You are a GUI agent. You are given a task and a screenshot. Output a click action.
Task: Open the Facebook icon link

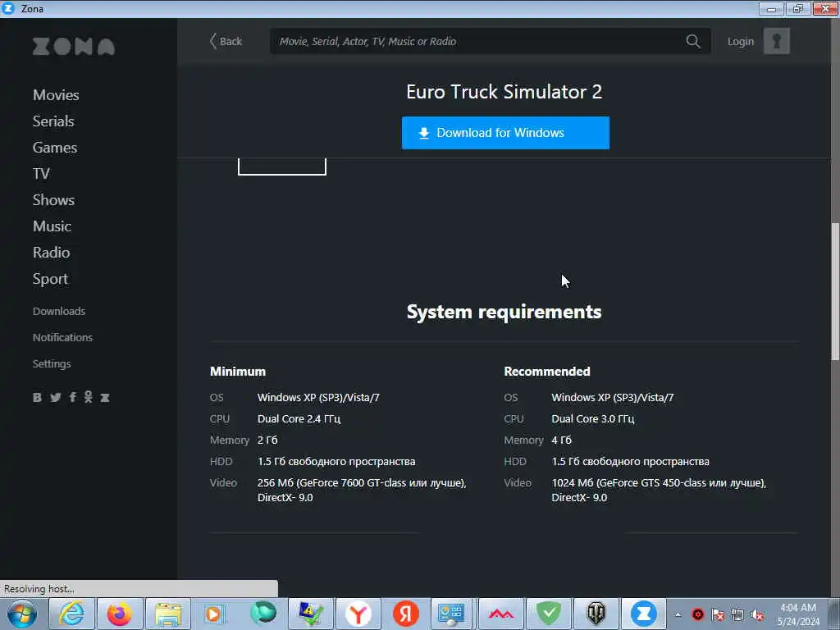coord(72,397)
